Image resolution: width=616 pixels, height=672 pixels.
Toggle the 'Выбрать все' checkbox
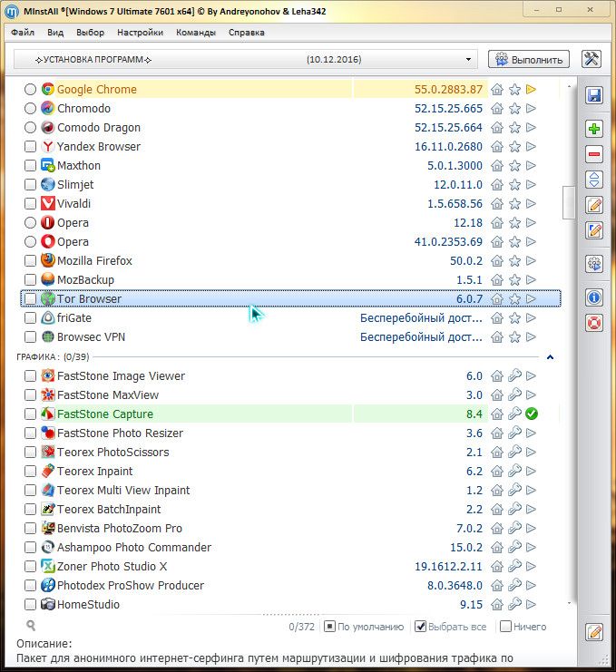pos(421,627)
